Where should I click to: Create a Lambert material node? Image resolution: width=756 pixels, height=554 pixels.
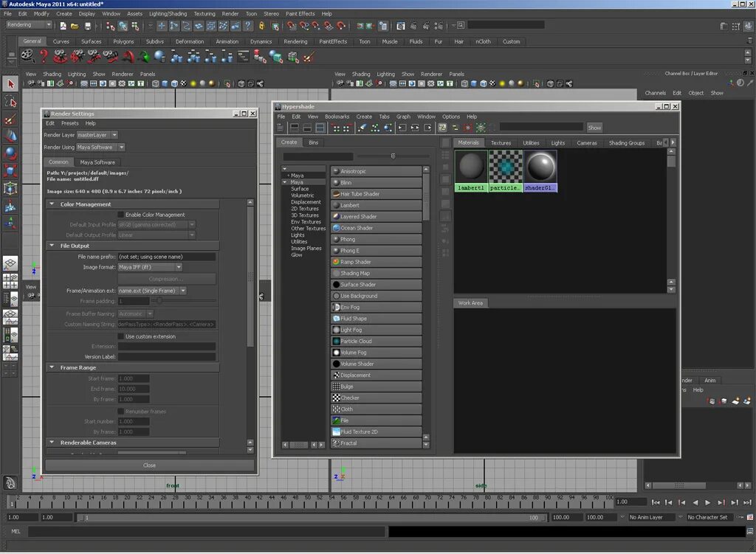376,205
